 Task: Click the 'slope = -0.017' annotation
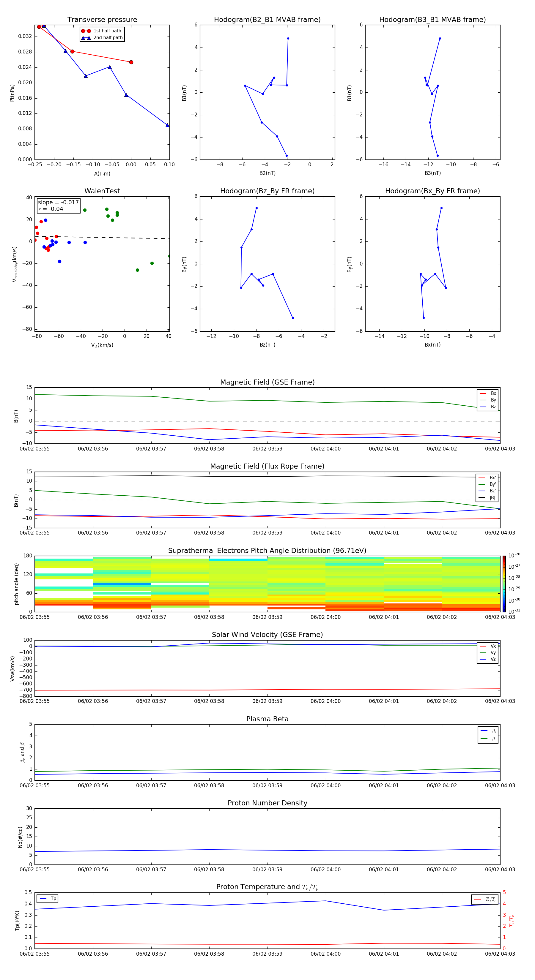58,203
